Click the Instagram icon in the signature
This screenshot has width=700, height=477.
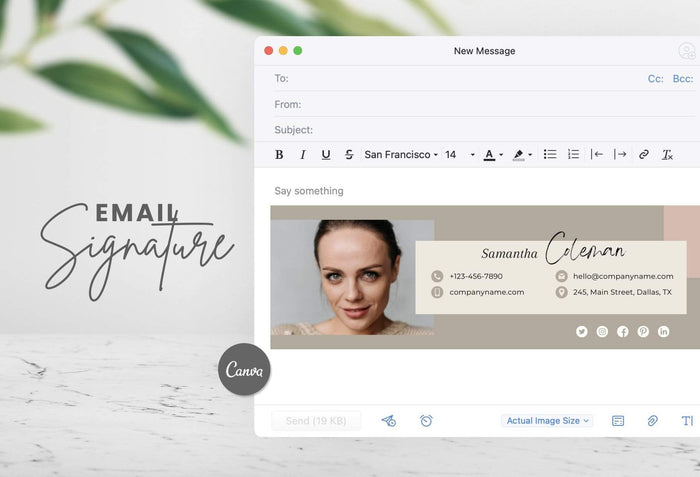coord(602,331)
